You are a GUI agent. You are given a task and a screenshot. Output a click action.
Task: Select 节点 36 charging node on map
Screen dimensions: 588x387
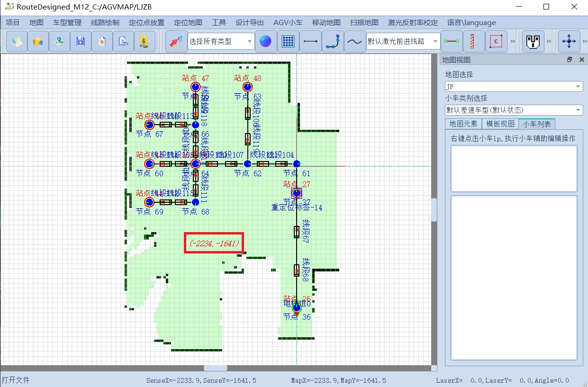pos(297,307)
